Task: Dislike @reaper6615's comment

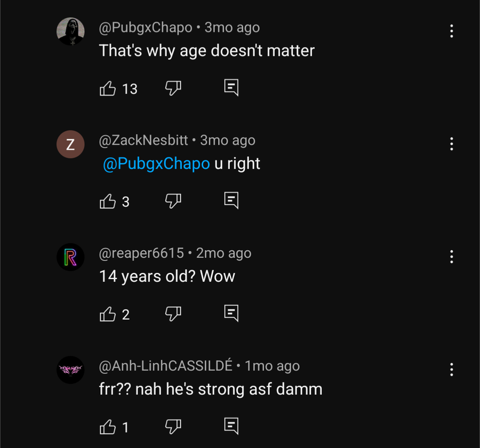Action: click(x=173, y=315)
